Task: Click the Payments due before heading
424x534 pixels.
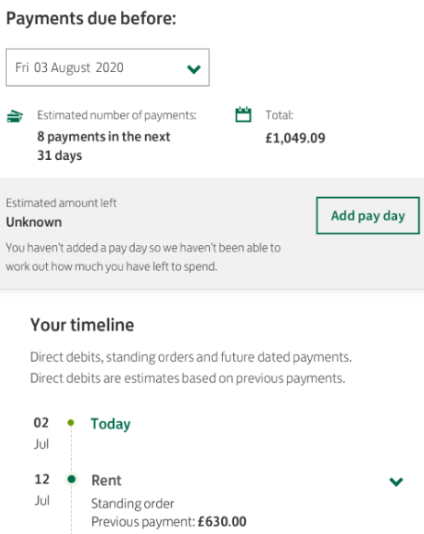Action: point(91,18)
